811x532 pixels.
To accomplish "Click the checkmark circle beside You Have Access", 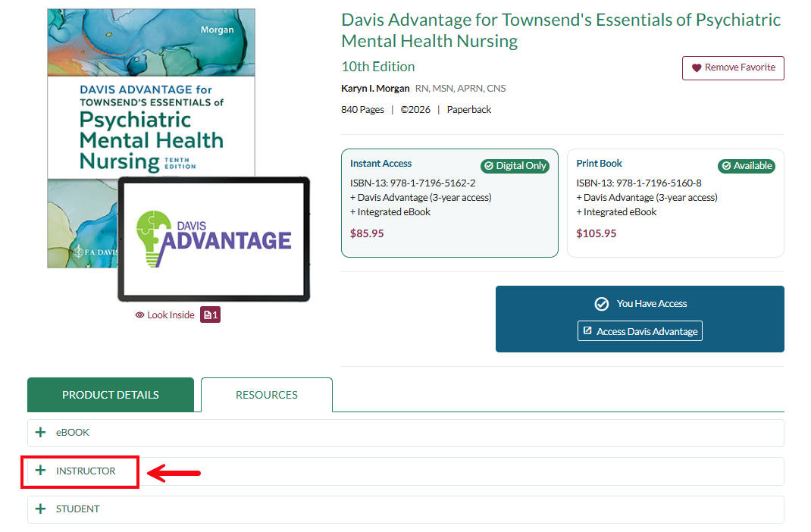I will click(x=602, y=303).
